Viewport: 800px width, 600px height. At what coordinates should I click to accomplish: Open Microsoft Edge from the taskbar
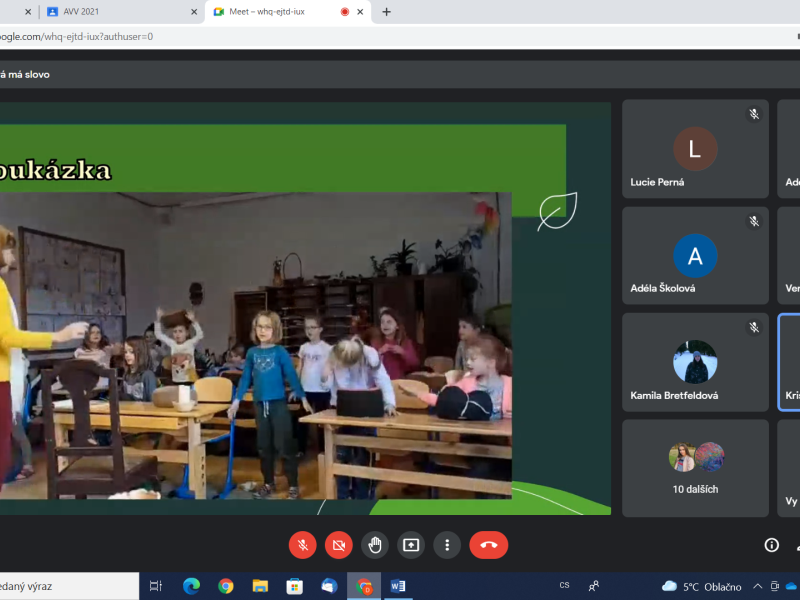click(x=191, y=586)
